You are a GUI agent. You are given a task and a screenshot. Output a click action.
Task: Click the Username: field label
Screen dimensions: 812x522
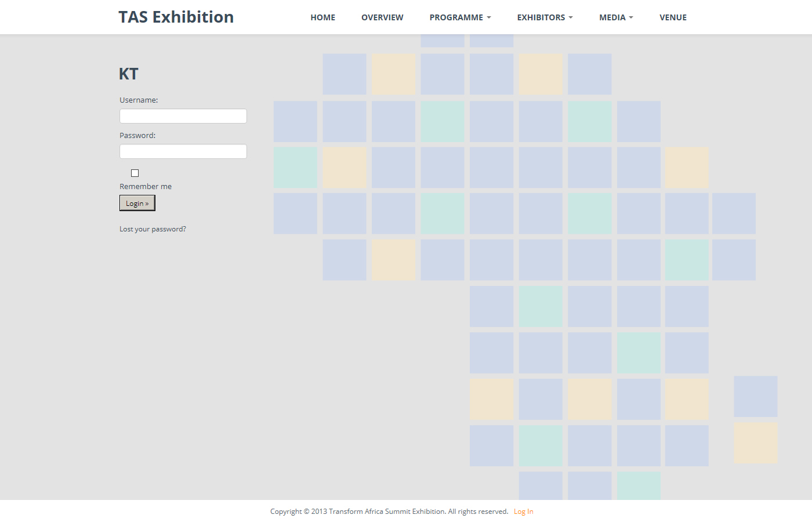pos(139,100)
